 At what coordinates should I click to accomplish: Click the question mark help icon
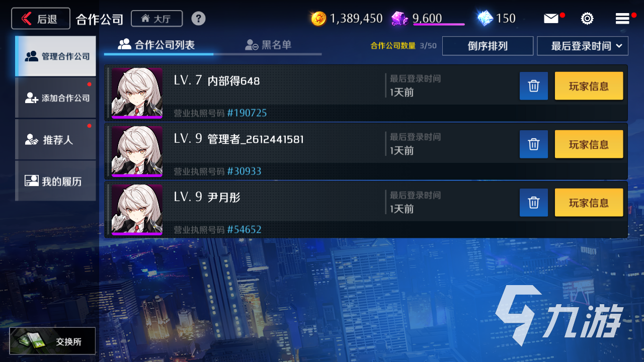click(198, 19)
